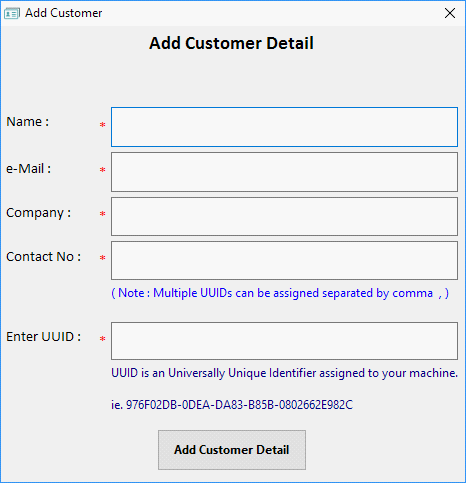Screen dimensions: 467x484
Task: Click inside the e-Mail text box
Action: click(x=284, y=172)
